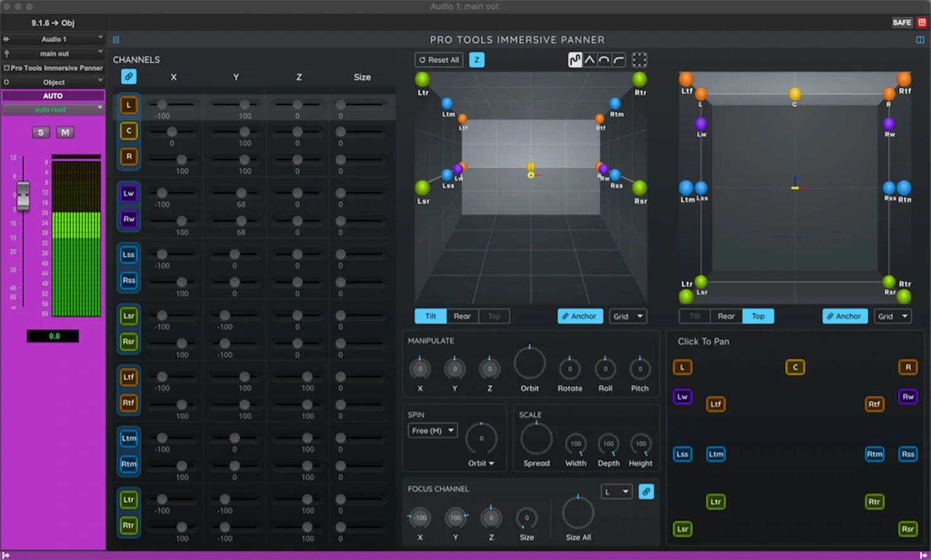Toggle Anchor in the left 3D view
This screenshot has height=560, width=931.
click(580, 316)
